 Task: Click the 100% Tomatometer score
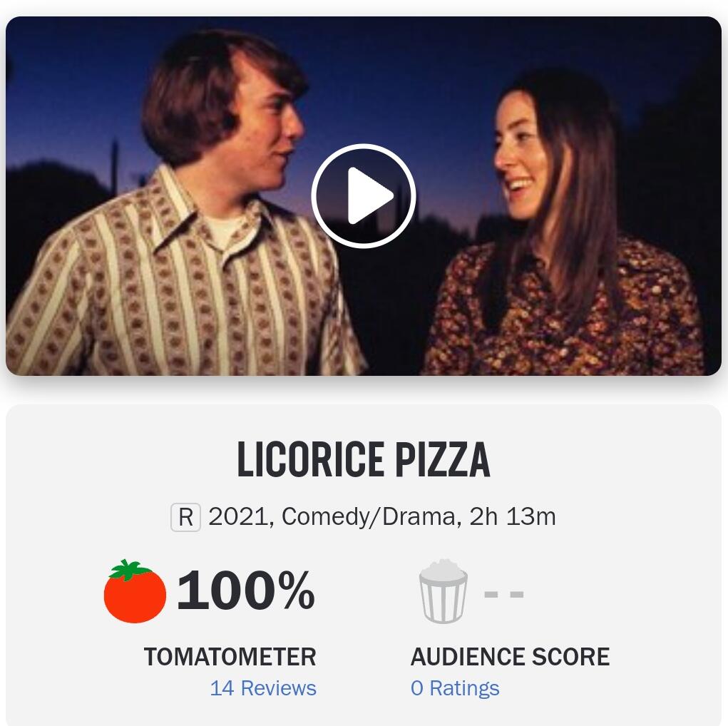[x=246, y=592]
